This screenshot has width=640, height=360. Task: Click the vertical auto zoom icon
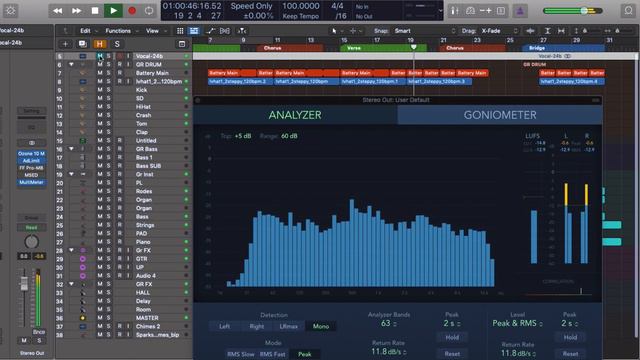[548, 31]
